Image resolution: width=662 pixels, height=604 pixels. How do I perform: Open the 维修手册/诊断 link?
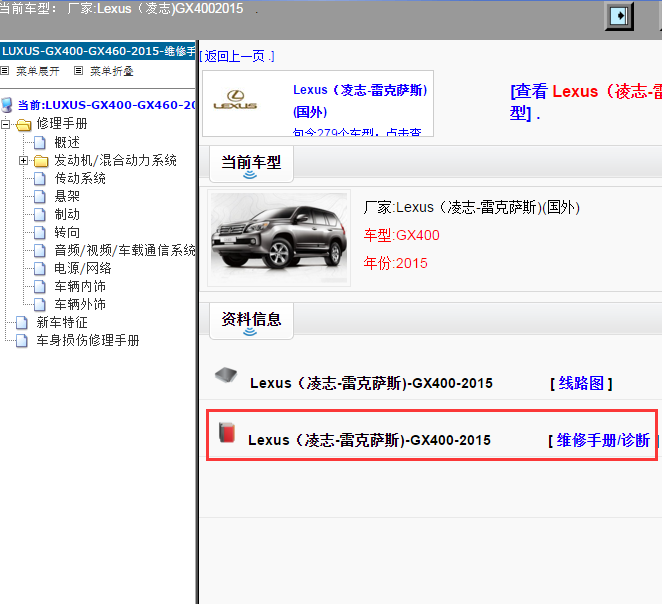click(603, 440)
